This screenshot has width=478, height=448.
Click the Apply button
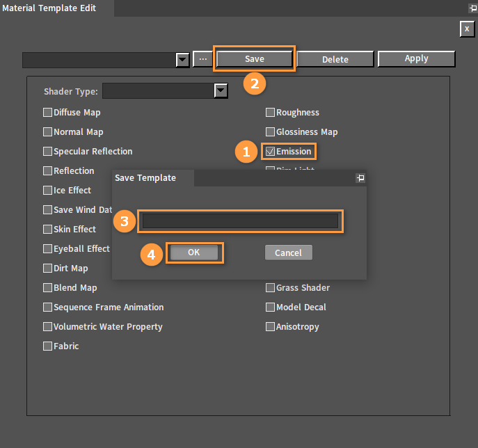(x=416, y=59)
